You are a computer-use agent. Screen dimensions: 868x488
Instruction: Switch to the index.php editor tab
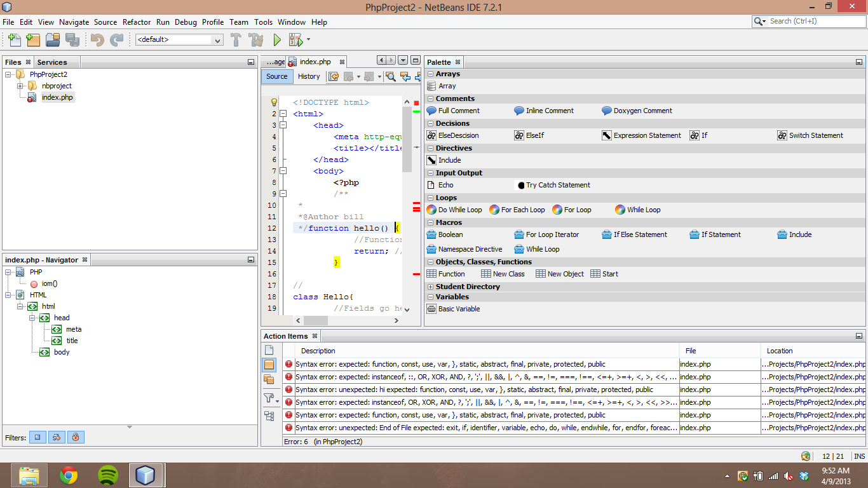[x=316, y=62]
